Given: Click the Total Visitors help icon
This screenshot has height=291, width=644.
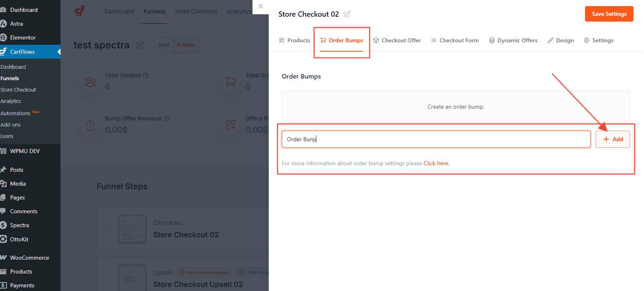Looking at the screenshot, I should pos(146,75).
